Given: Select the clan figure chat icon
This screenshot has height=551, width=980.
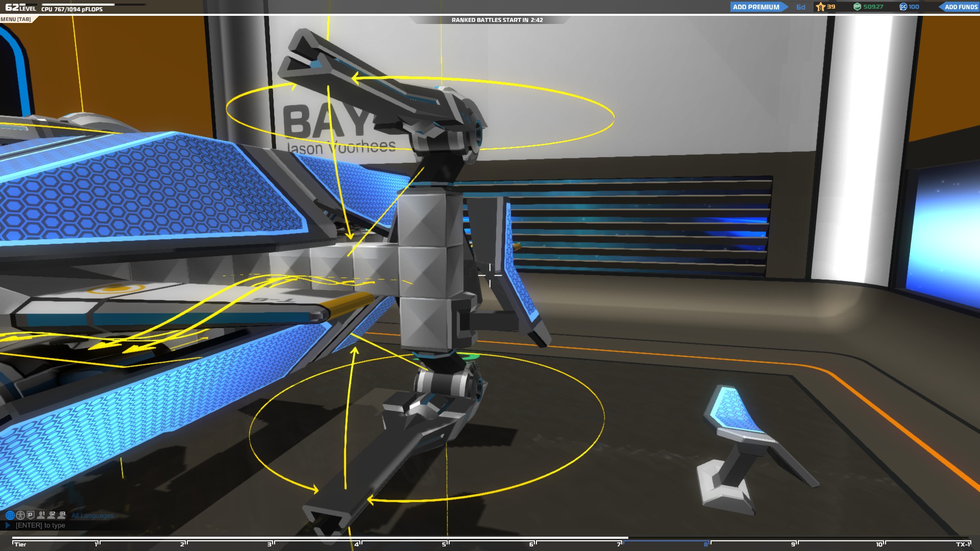Looking at the screenshot, I should 20,515.
